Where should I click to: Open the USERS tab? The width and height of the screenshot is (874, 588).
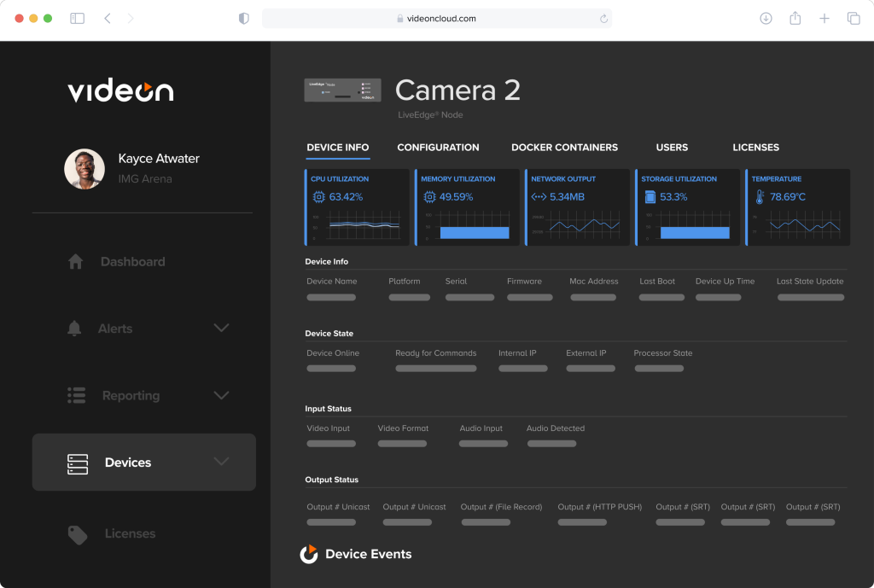point(672,147)
